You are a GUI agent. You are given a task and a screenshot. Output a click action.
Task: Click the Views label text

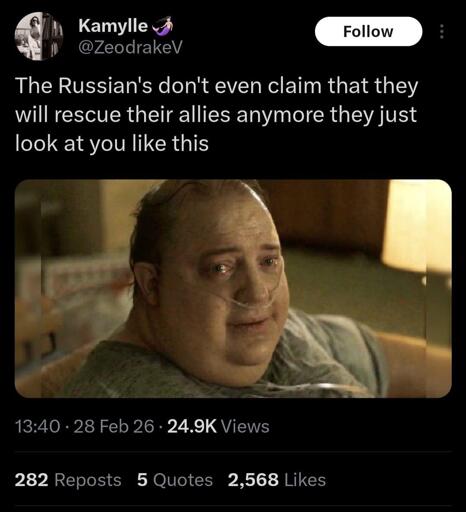point(245,426)
